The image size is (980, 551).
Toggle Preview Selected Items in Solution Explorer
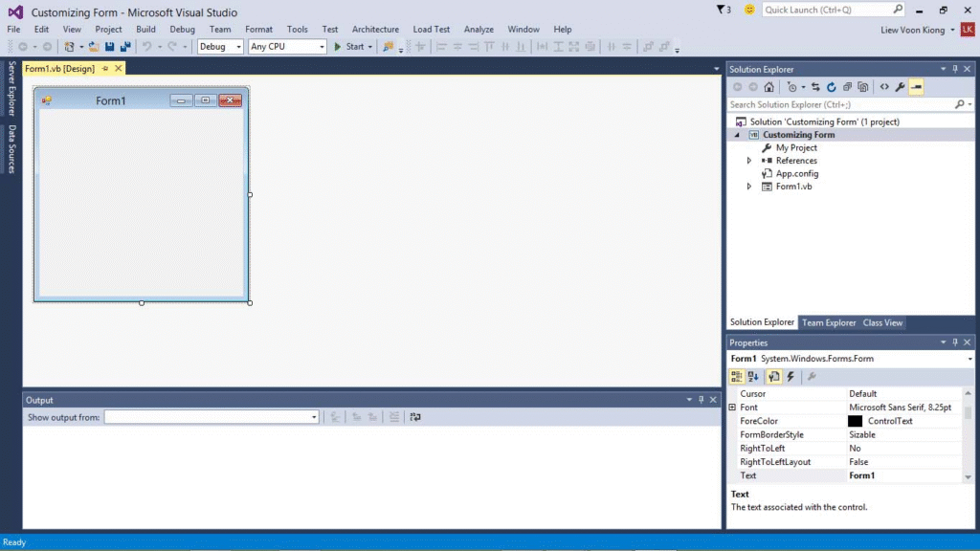pos(916,87)
